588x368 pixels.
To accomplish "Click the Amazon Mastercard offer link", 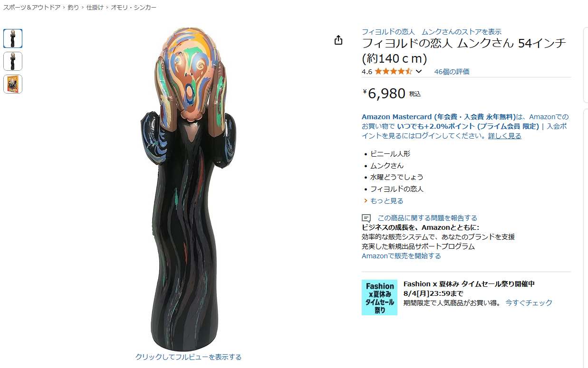I will pyautogui.click(x=438, y=117).
